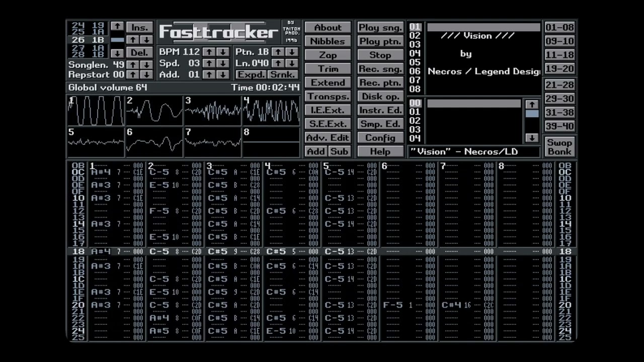Decrease Add. value down arrow
The width and height of the screenshot is (644, 362).
click(222, 74)
